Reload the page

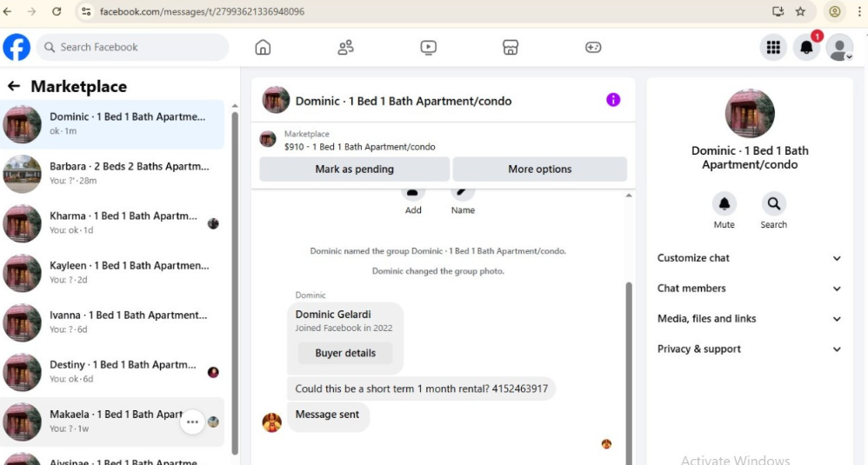(57, 11)
